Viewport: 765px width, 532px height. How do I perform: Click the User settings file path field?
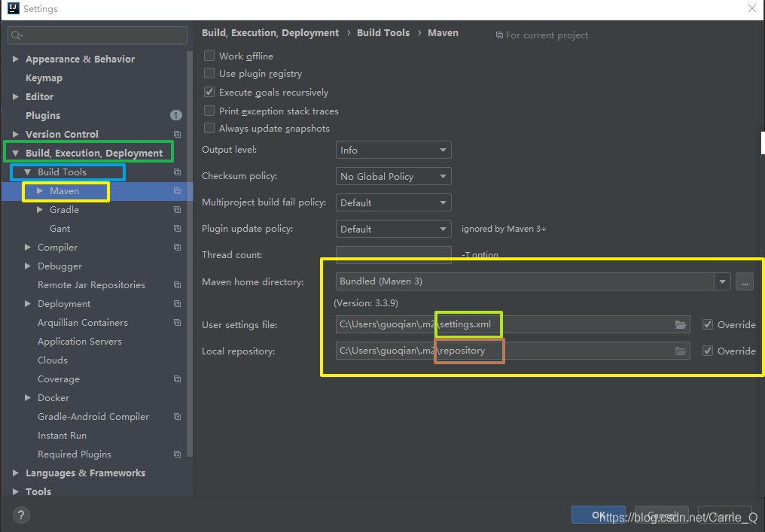pos(513,325)
